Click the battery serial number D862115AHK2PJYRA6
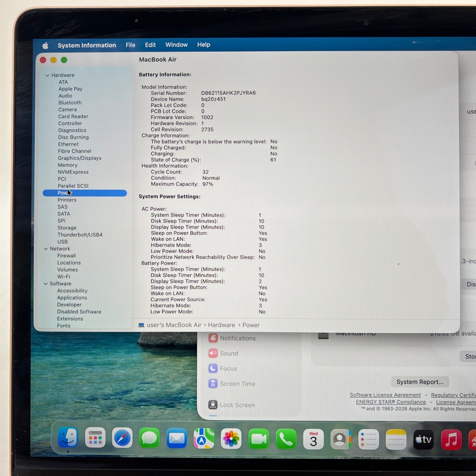This screenshot has height=476, width=476. [x=228, y=93]
